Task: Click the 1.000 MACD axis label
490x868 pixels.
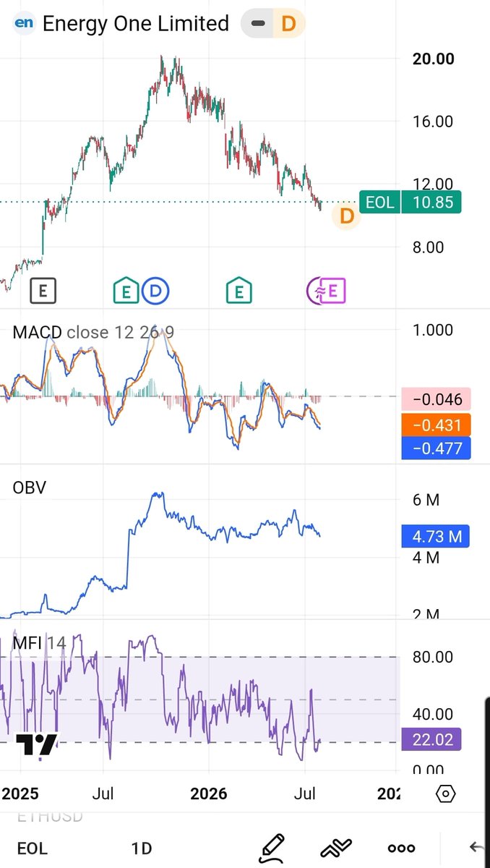Action: click(433, 330)
